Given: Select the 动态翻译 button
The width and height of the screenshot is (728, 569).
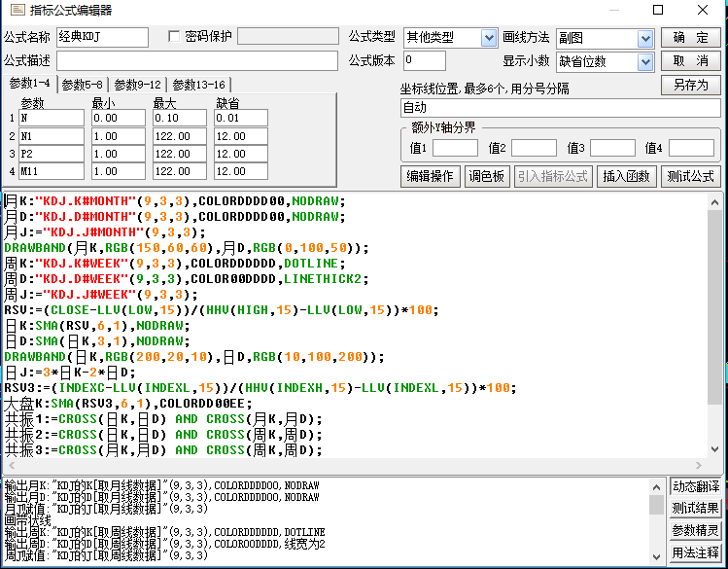Looking at the screenshot, I should coord(696,486).
